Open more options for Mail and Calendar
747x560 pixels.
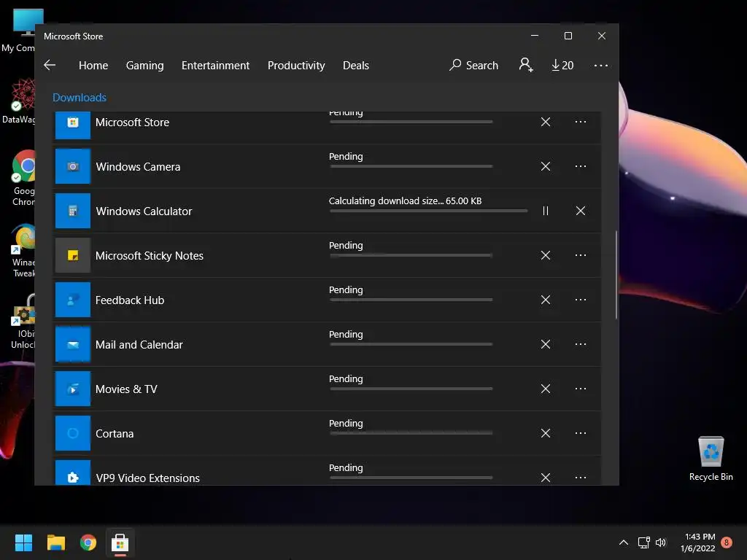[580, 344]
